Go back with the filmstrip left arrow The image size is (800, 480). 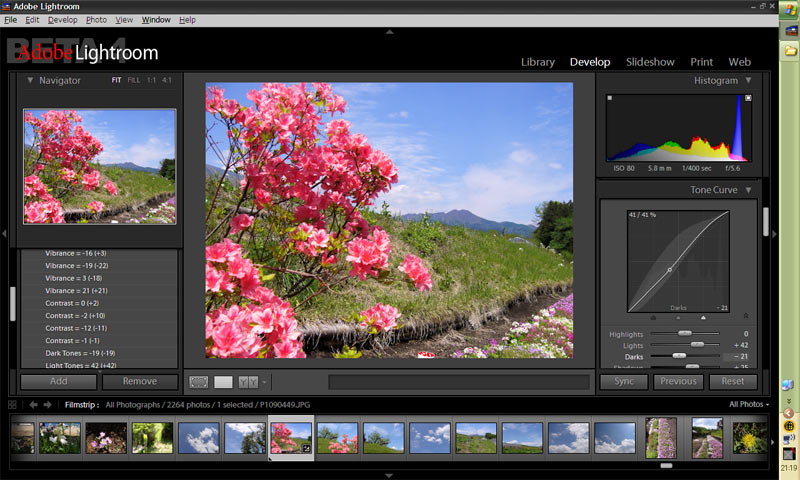point(34,405)
